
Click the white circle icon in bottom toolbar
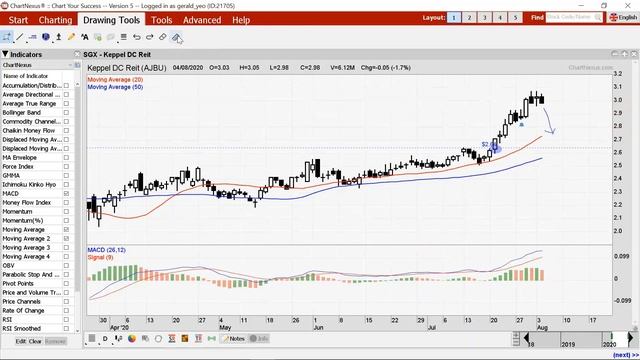coord(158,338)
